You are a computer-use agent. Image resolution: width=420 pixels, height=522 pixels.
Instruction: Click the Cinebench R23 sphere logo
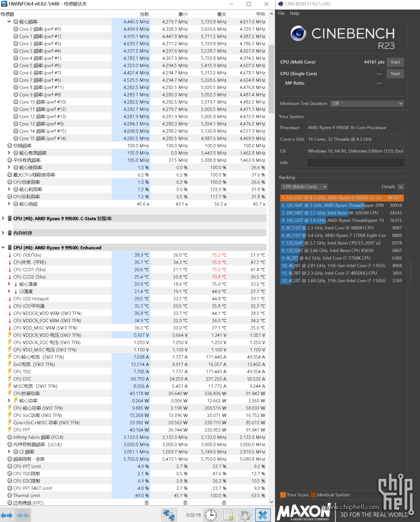click(x=299, y=34)
